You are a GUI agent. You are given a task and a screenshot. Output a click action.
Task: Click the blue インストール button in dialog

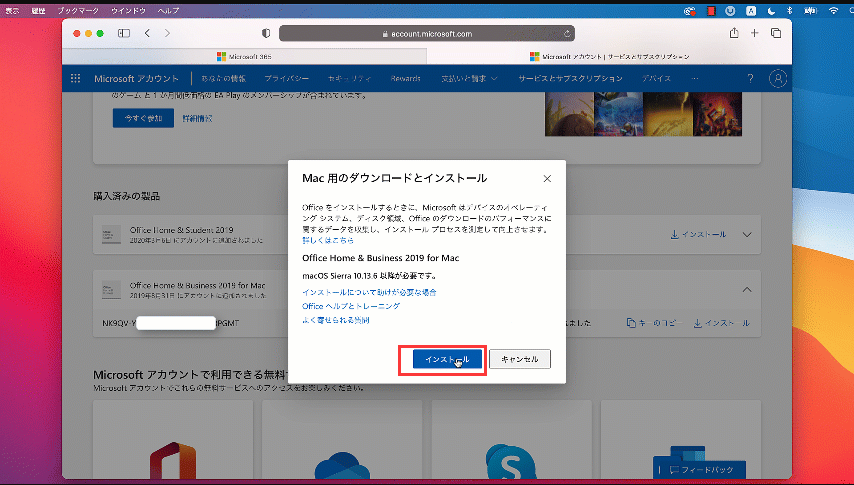447,359
